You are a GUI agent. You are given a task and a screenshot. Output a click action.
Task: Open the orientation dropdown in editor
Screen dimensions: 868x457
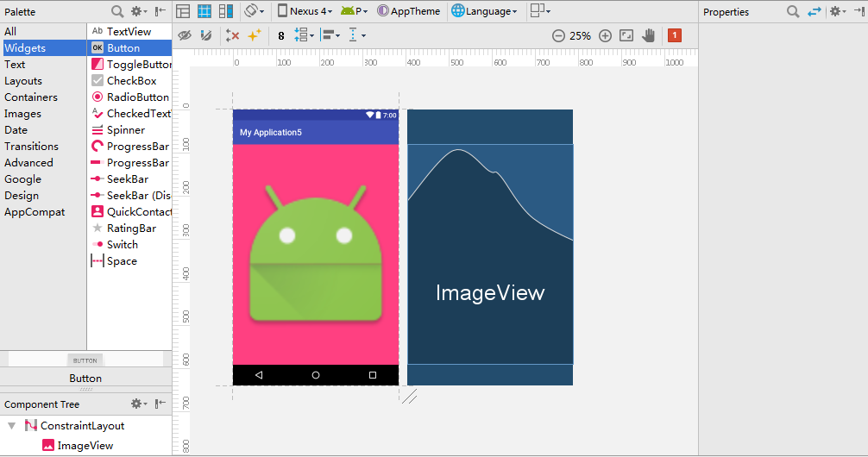click(x=254, y=11)
